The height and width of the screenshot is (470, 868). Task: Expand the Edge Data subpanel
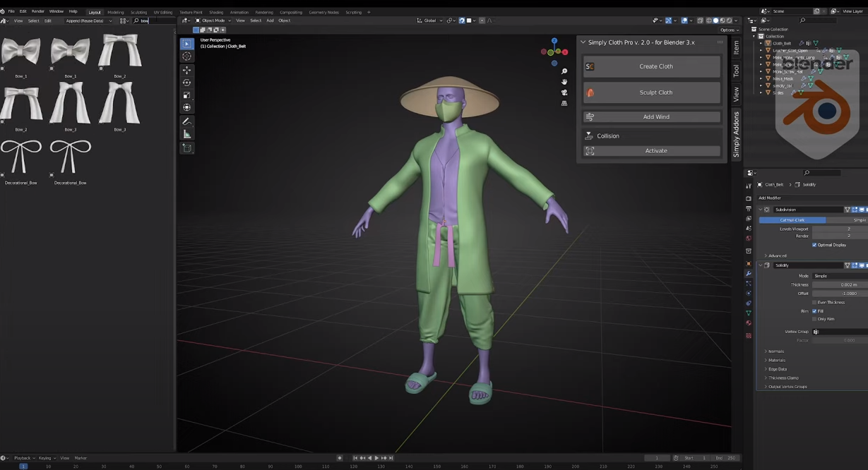tap(777, 369)
